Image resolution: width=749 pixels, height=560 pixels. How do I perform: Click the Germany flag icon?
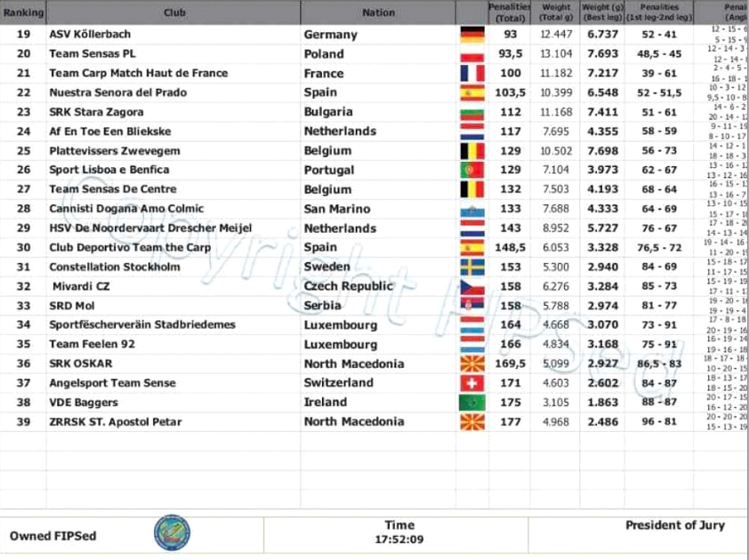pyautogui.click(x=471, y=35)
